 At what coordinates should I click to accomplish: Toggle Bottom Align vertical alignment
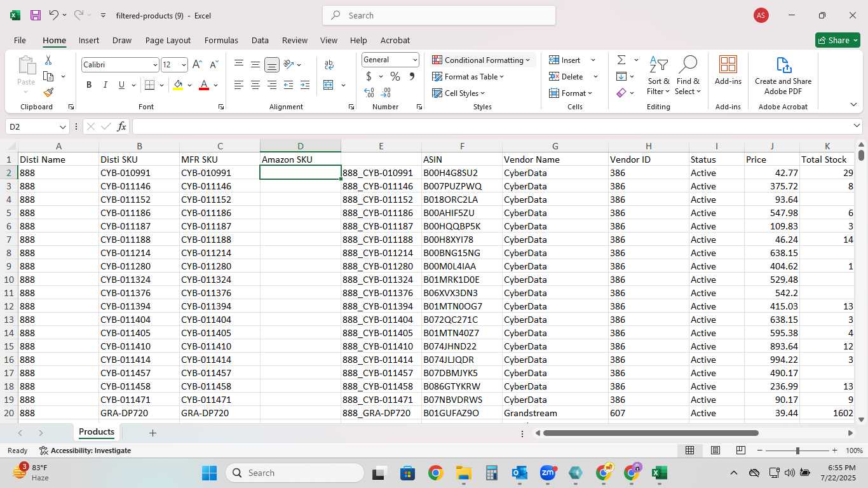tap(272, 65)
